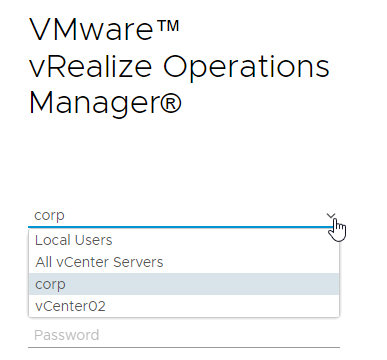The width and height of the screenshot is (387, 360).
Task: Pick vCenter02 as authentication source
Action: pyautogui.click(x=184, y=306)
